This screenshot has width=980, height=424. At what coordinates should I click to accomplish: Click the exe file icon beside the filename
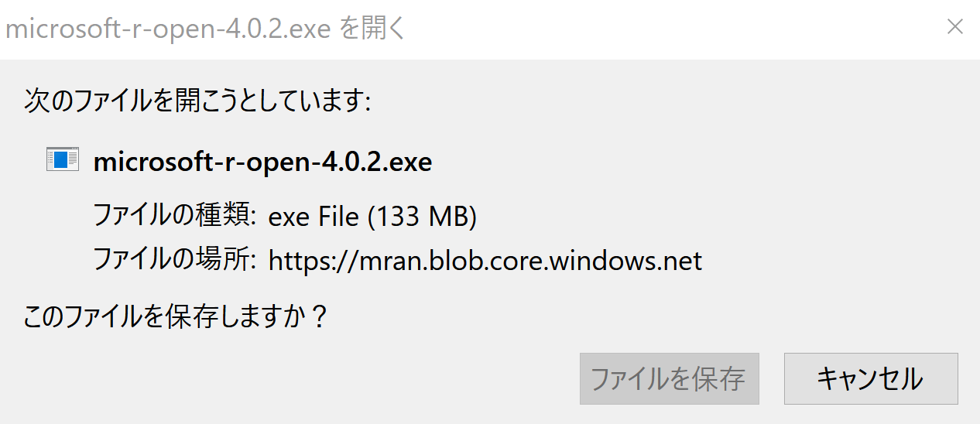click(x=63, y=160)
